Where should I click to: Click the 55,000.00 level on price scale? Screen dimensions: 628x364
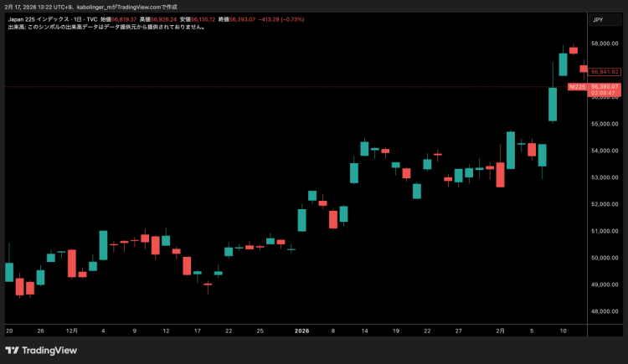[604, 124]
